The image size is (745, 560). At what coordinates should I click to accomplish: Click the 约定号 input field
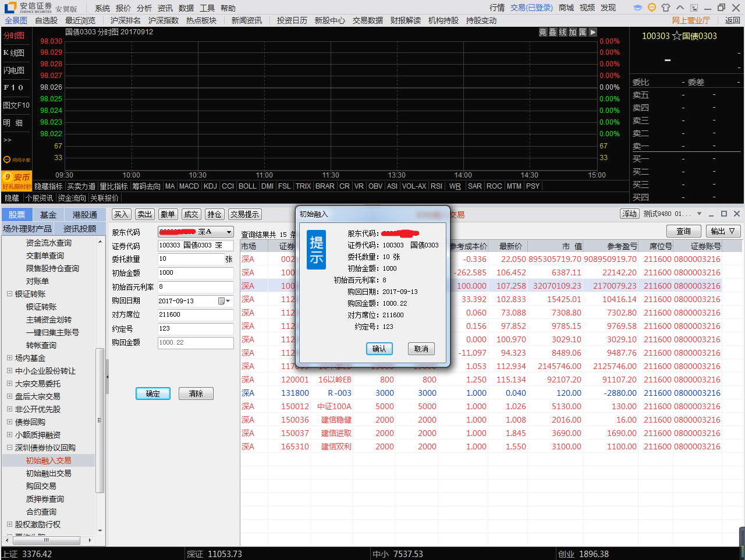pyautogui.click(x=196, y=329)
